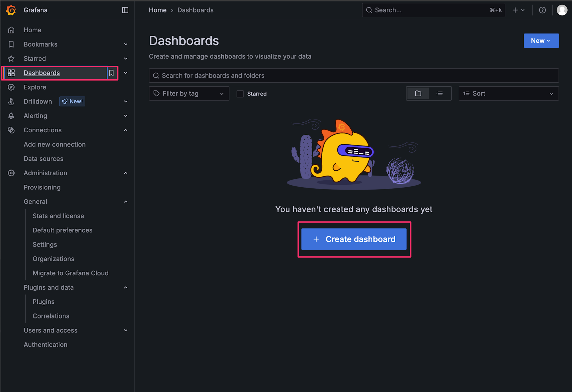The width and height of the screenshot is (572, 392).
Task: Collapse the Plugins and data chevron
Action: tap(126, 287)
